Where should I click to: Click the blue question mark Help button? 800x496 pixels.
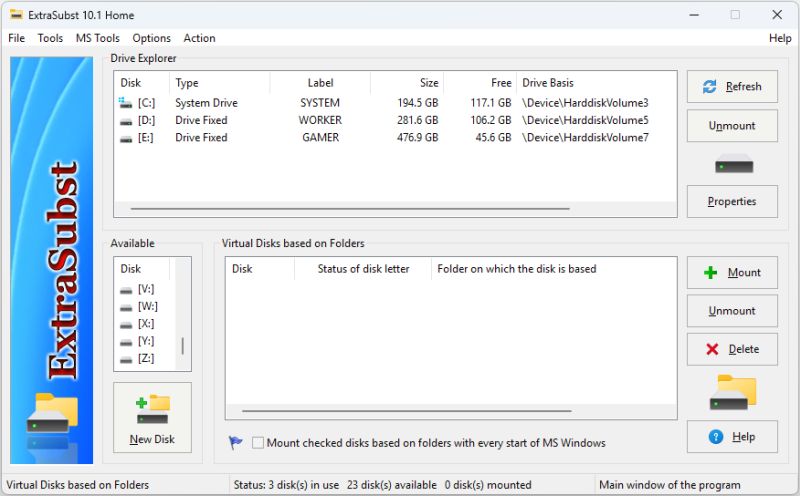(732, 437)
